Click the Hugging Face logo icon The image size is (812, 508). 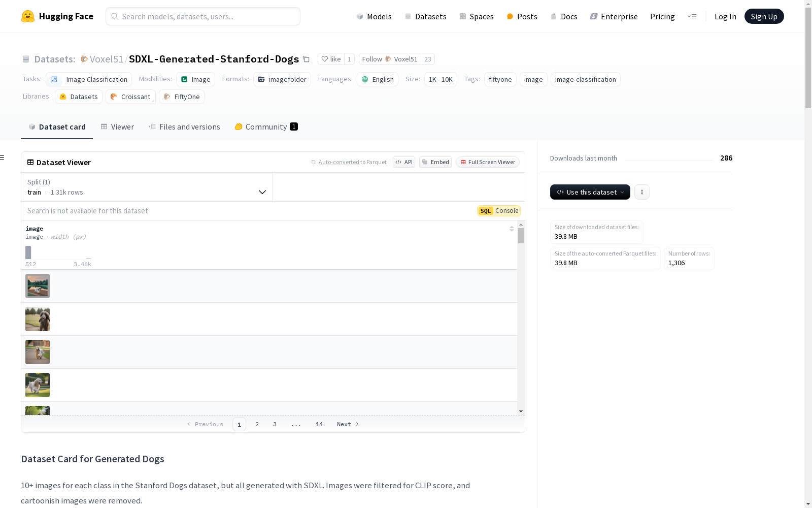coord(28,16)
